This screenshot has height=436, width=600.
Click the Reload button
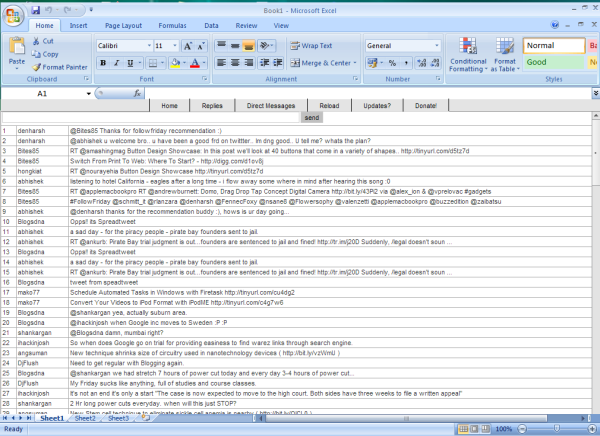coord(329,106)
